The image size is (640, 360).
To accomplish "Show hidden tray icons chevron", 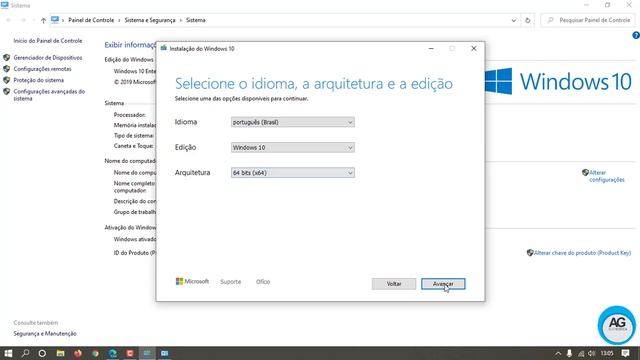I will pos(558,353).
